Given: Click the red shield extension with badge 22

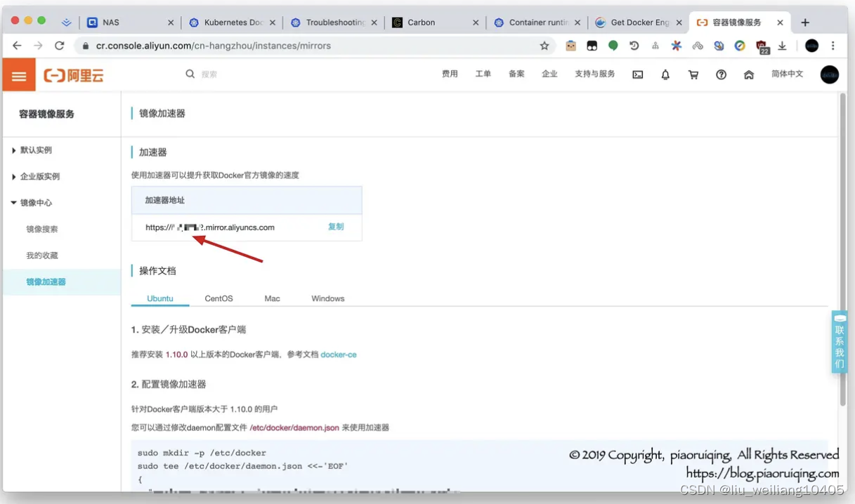Looking at the screenshot, I should [762, 46].
